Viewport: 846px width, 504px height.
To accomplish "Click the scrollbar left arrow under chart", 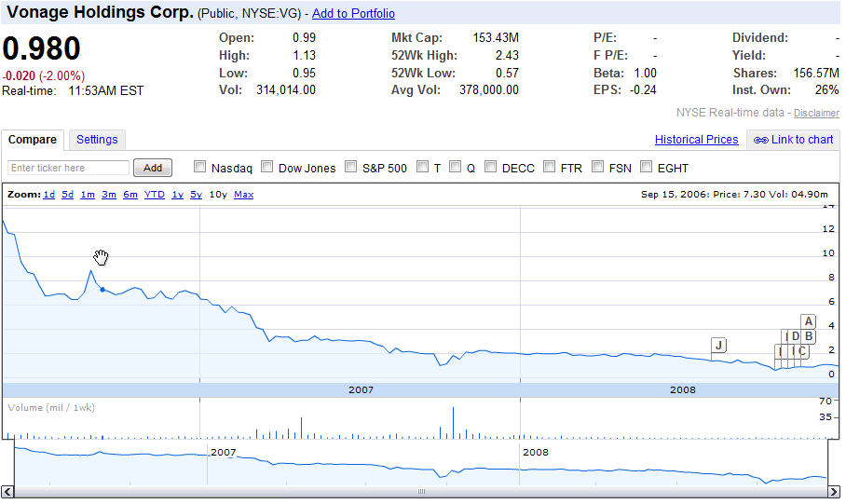I will (7, 491).
